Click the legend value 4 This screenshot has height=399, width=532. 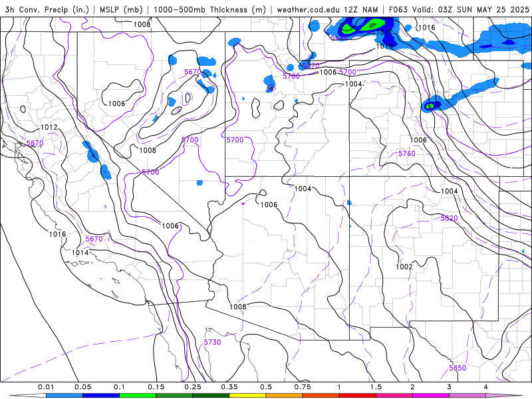pyautogui.click(x=485, y=387)
